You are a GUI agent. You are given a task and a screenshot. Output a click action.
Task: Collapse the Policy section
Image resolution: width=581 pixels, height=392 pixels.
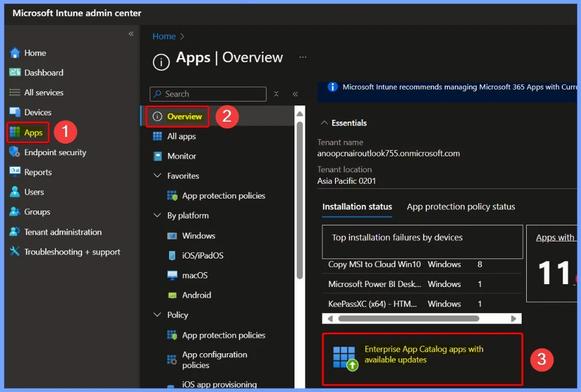pyautogui.click(x=157, y=314)
